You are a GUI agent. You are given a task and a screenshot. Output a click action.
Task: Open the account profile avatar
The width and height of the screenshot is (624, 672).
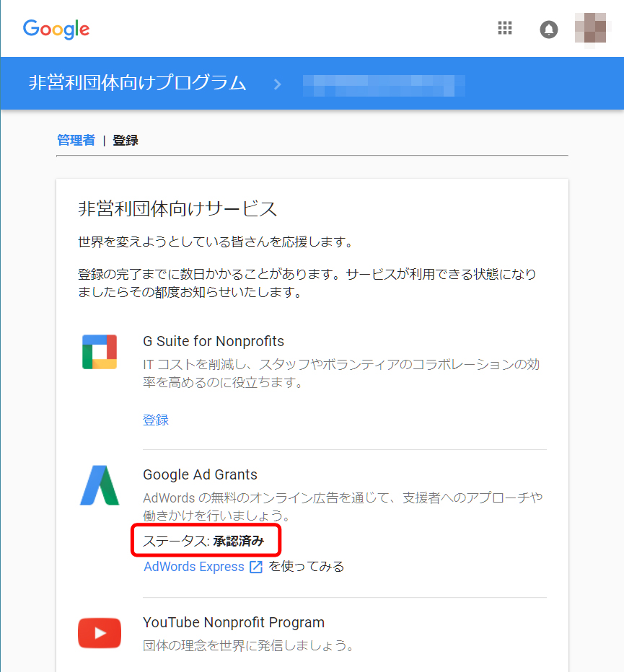591,28
